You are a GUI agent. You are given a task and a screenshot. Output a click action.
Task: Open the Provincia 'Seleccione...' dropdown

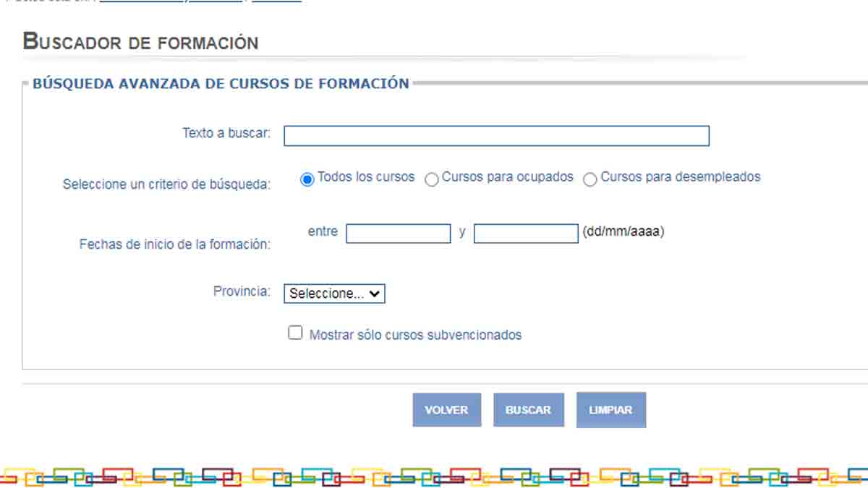334,294
